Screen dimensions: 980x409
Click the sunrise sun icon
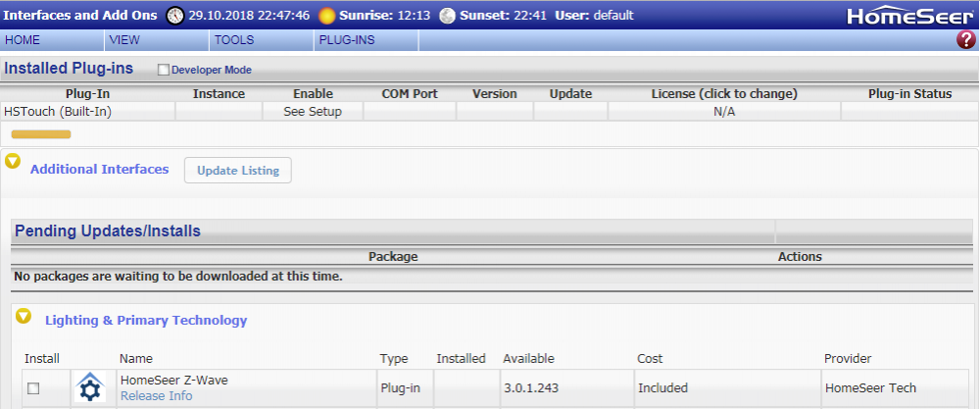click(x=326, y=16)
